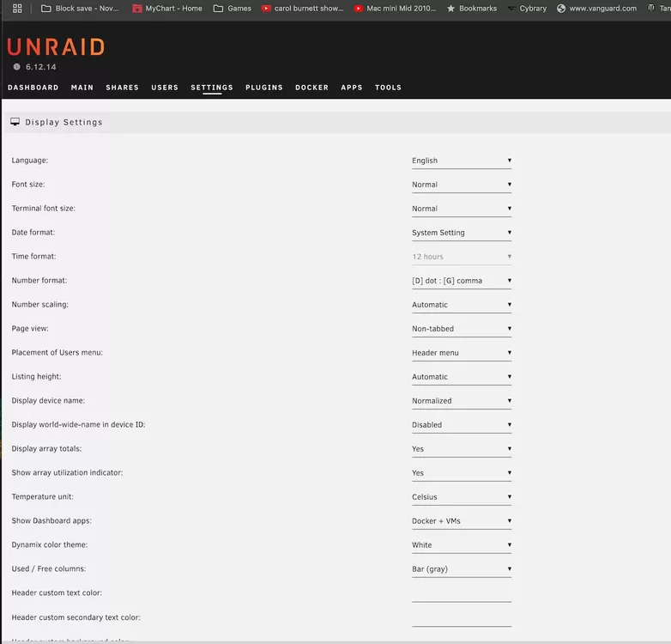Open the Apps tab
The width and height of the screenshot is (671, 644).
[x=352, y=88]
